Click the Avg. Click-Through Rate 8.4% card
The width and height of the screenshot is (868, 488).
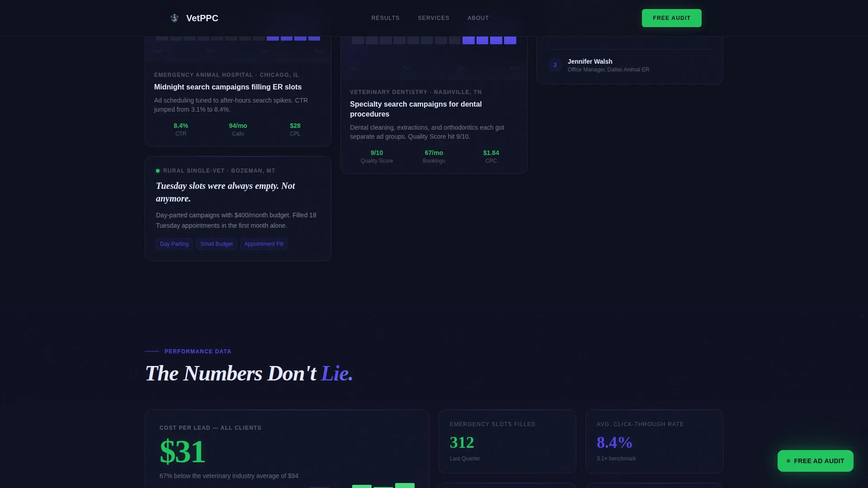(654, 441)
